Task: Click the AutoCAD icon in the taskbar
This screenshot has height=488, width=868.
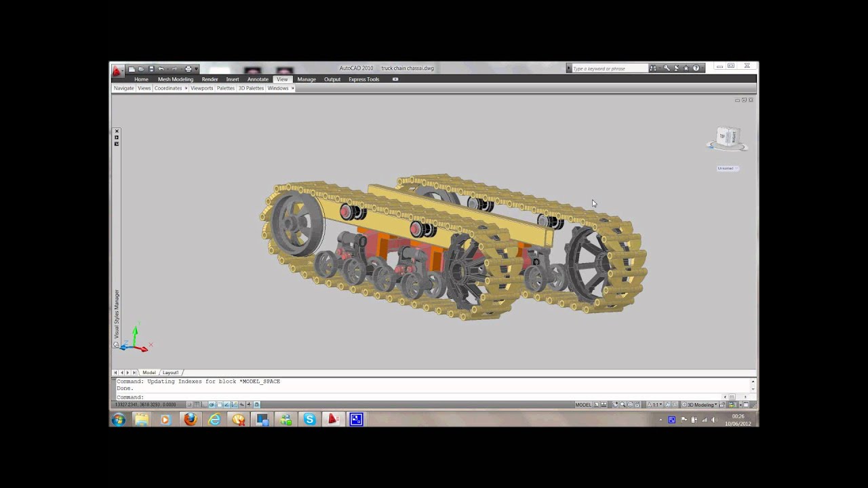Action: [x=333, y=420]
